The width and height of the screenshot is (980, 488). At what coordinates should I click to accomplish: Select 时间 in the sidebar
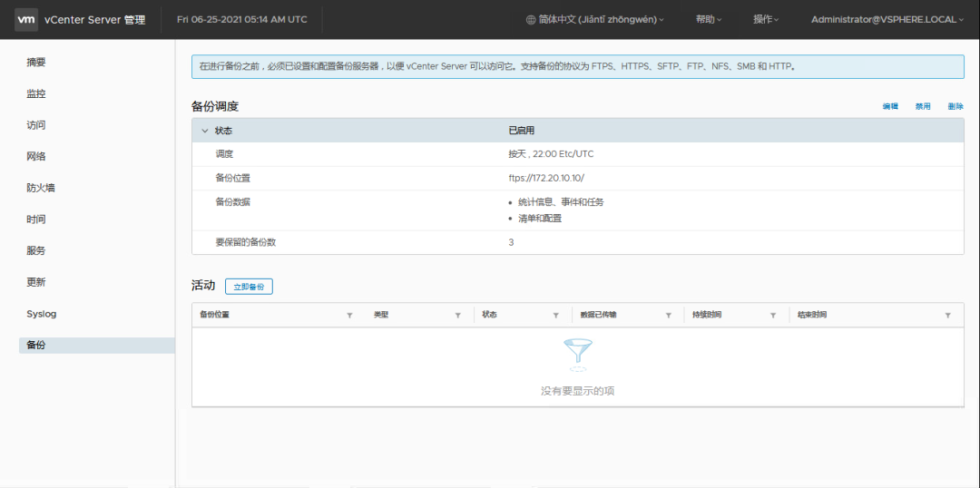point(36,220)
